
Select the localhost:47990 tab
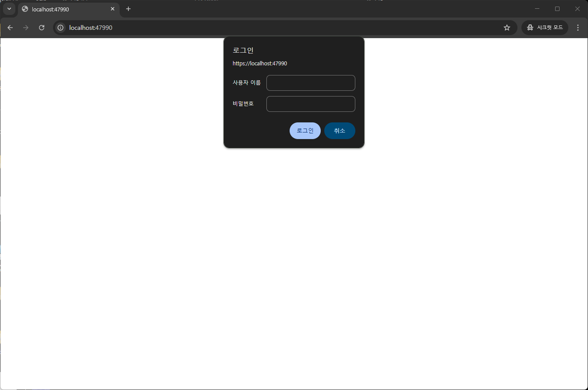[x=69, y=9]
